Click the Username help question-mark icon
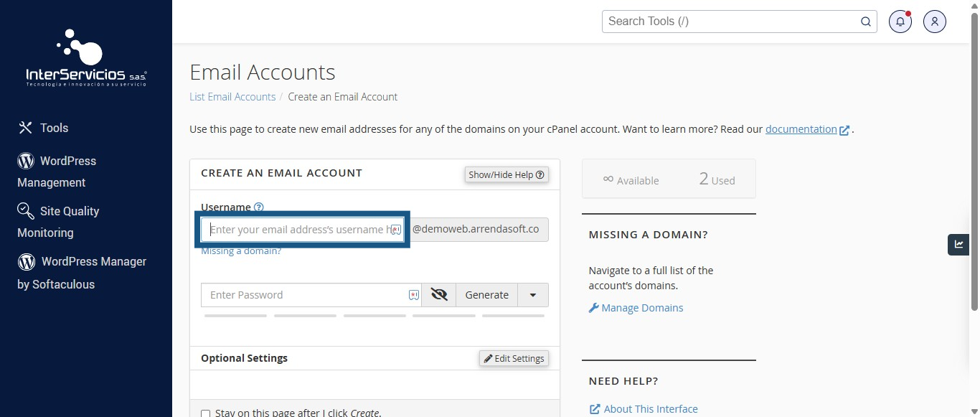 [x=259, y=207]
